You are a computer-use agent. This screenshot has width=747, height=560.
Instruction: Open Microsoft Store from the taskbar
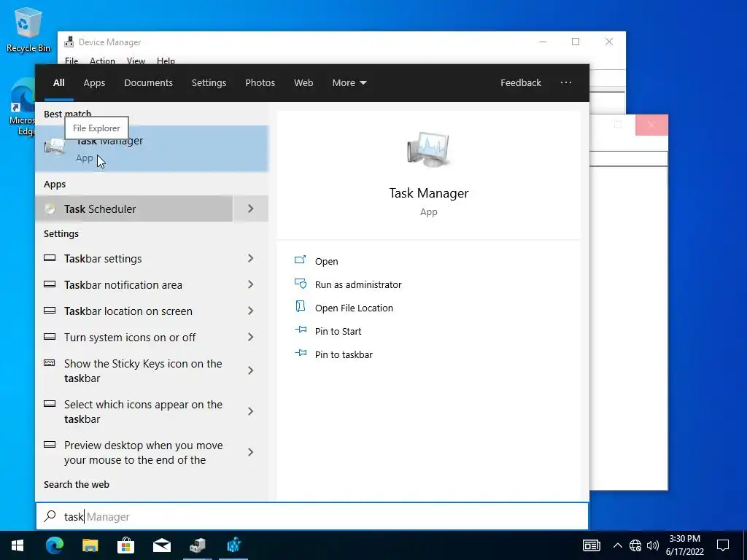[x=125, y=545]
